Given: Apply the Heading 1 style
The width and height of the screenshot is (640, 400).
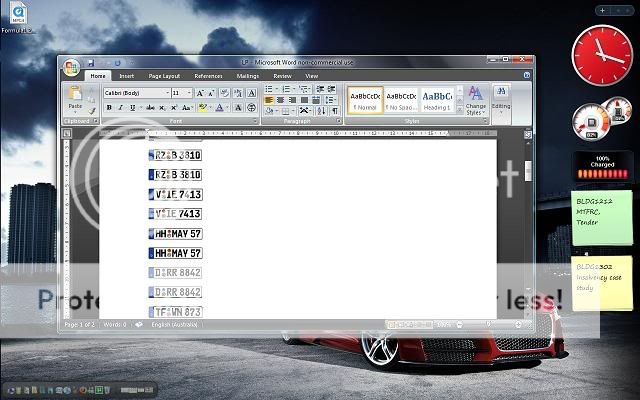Looking at the screenshot, I should point(435,98).
